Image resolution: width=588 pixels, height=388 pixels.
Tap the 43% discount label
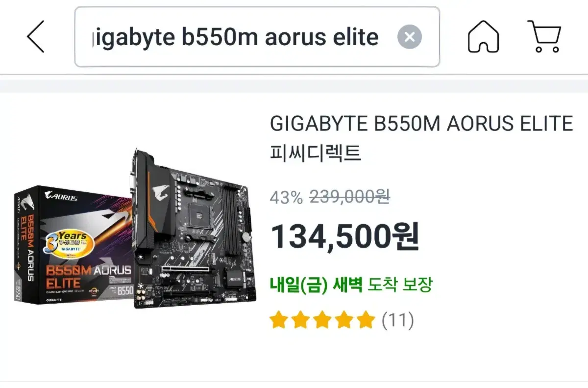click(287, 197)
